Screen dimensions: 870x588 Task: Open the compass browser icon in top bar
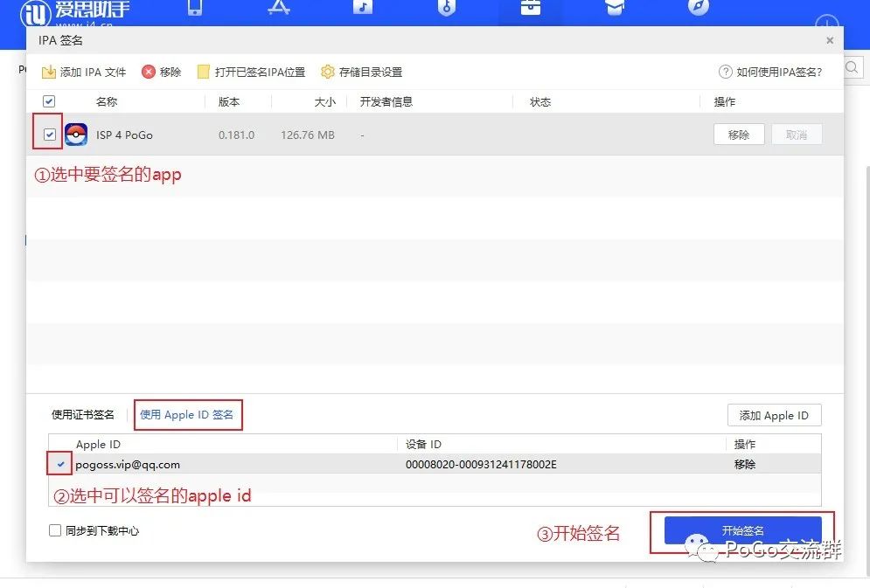[x=699, y=7]
